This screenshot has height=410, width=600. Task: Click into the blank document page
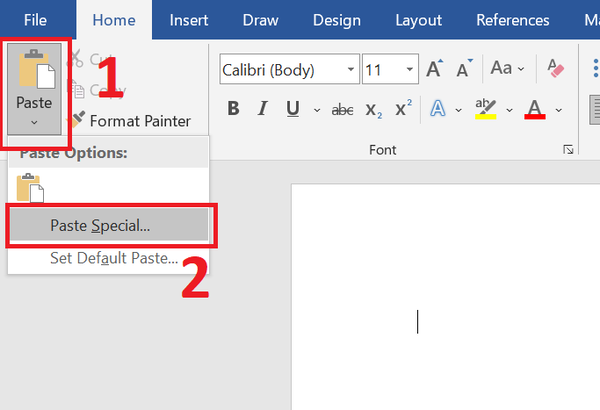(x=445, y=297)
